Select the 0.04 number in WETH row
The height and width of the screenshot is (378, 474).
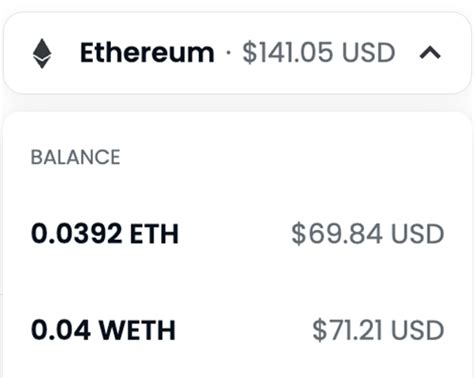(x=61, y=330)
